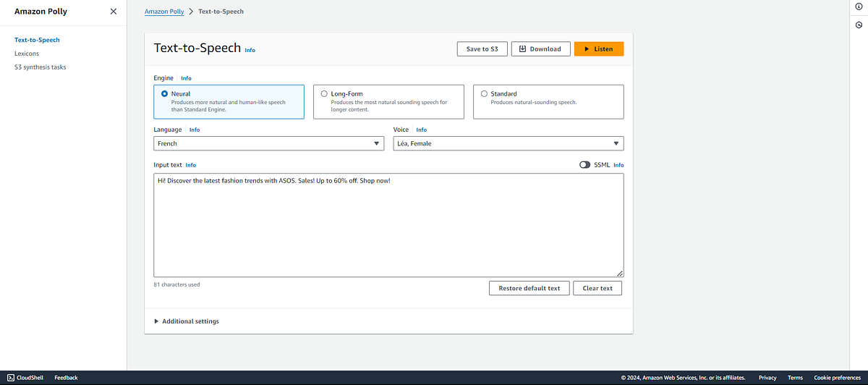Expand the Additional settings section
Image resolution: width=868 pixels, height=385 pixels.
pos(187,321)
